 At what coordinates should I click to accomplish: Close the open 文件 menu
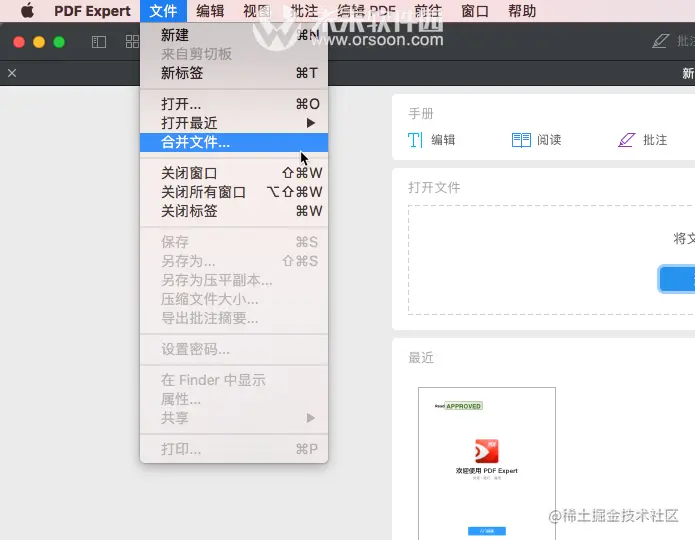tap(163, 11)
